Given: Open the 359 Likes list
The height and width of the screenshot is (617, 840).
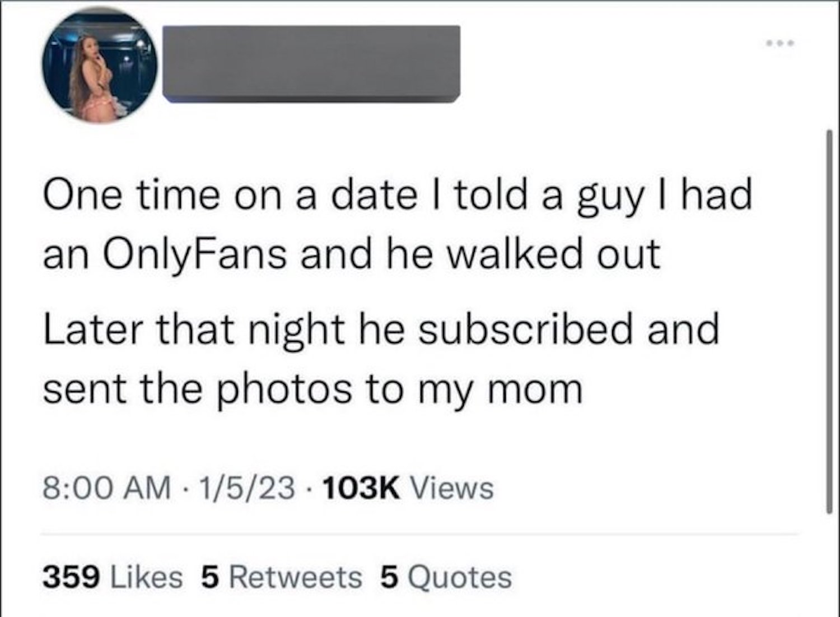Looking at the screenshot, I should (x=113, y=577).
